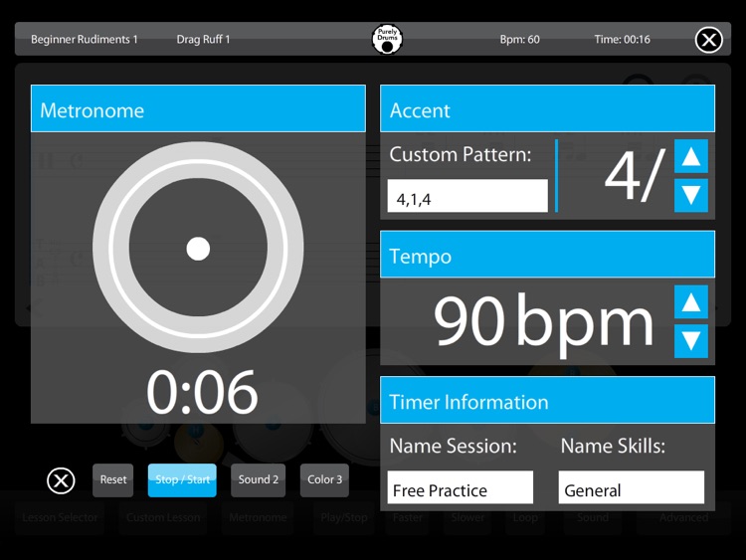The image size is (746, 560).
Task: Increase accent beats with the up arrow
Action: pyautogui.click(x=691, y=156)
